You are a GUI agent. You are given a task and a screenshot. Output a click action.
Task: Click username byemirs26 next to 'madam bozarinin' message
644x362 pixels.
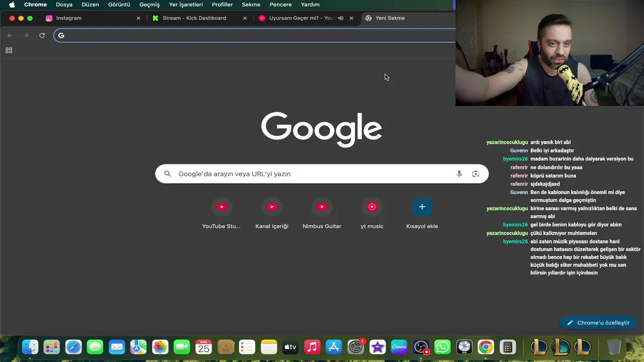(515, 159)
